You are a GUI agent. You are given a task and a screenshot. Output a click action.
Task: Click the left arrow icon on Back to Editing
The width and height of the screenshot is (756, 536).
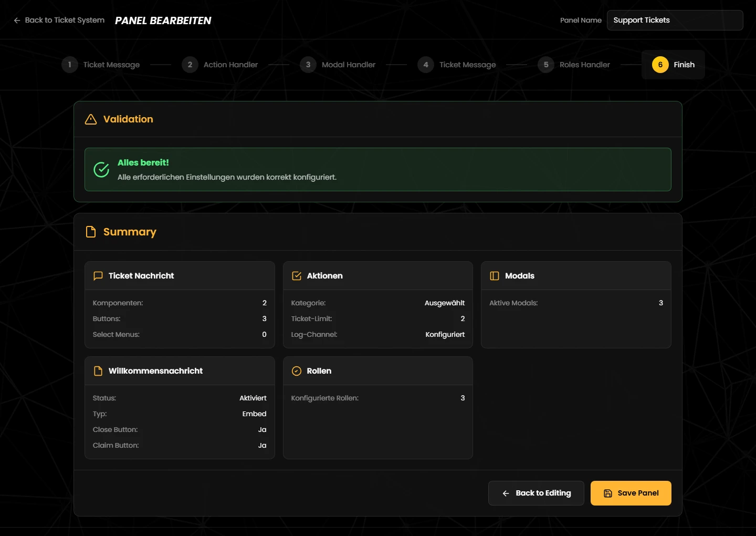[x=506, y=493]
